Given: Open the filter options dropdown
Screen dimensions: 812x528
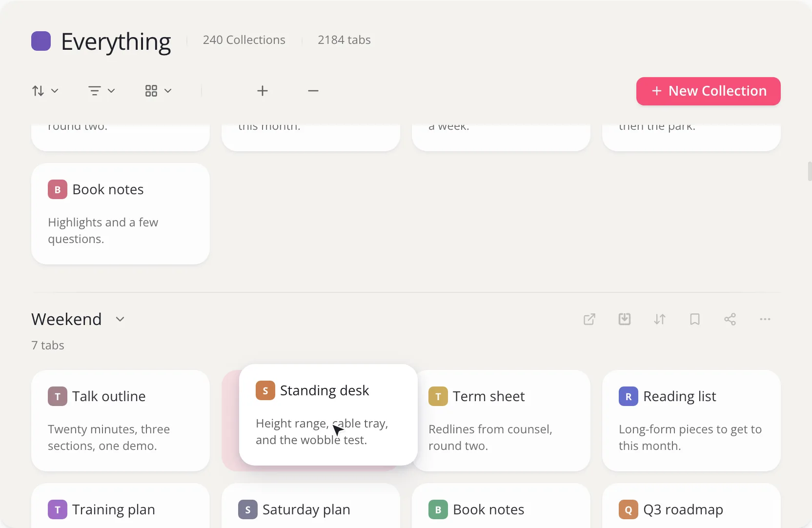Looking at the screenshot, I should [x=101, y=91].
